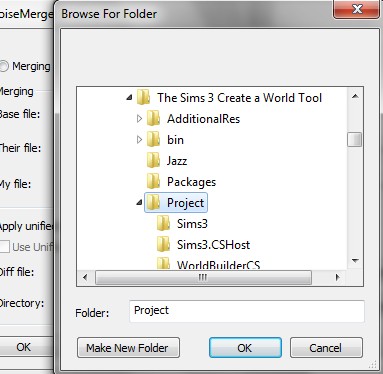Select the Sims3 folder icon
This screenshot has height=374, width=383.
click(x=163, y=223)
